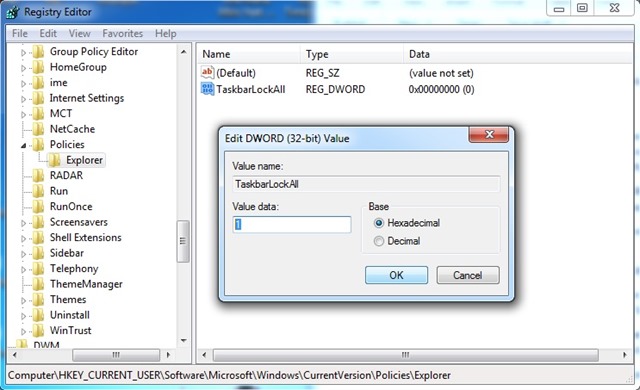
Task: Click the Policies folder icon
Action: coord(38,145)
